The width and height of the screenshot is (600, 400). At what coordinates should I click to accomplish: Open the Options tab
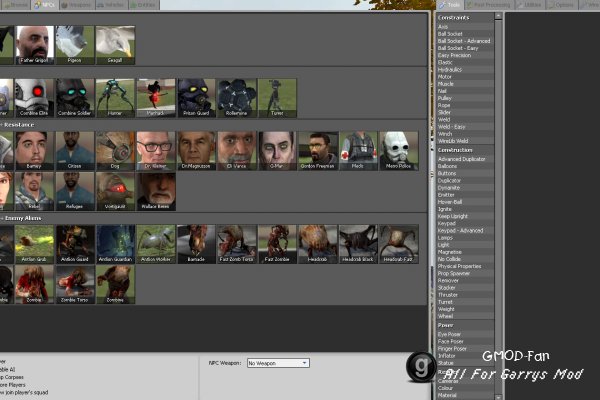(x=562, y=5)
